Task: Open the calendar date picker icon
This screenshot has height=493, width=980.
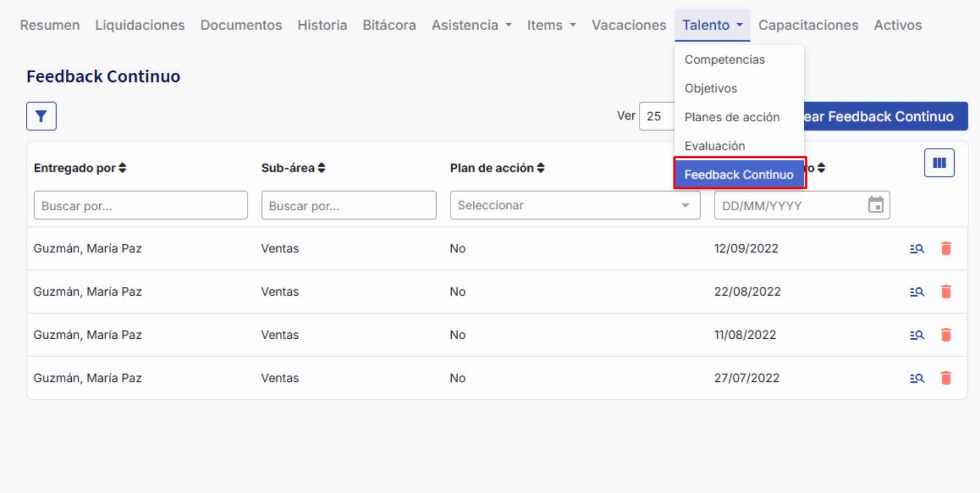Action: click(875, 205)
